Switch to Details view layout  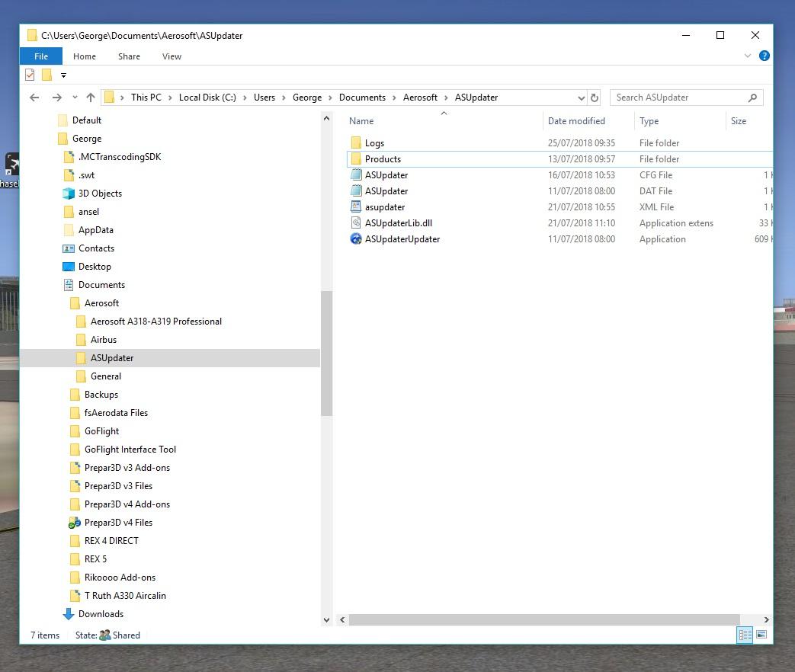[744, 635]
